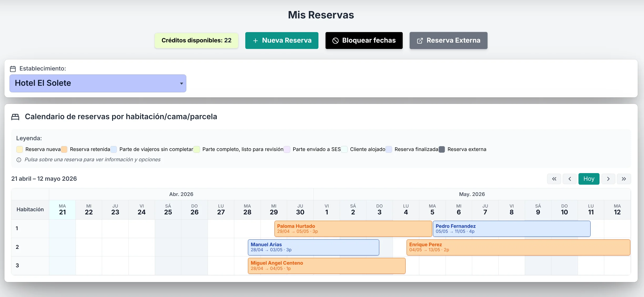This screenshot has width=644, height=297.
Task: Click the LU 11 date header
Action: pyautogui.click(x=591, y=210)
